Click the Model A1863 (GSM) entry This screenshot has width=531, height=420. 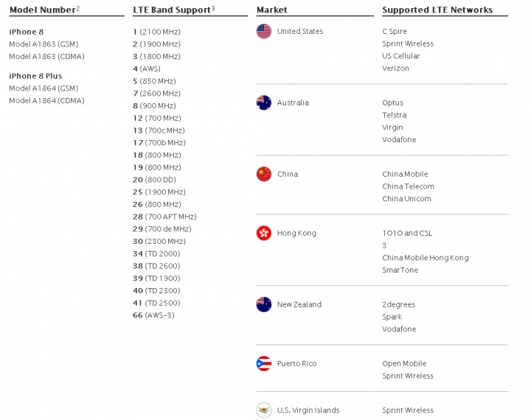[x=44, y=44]
